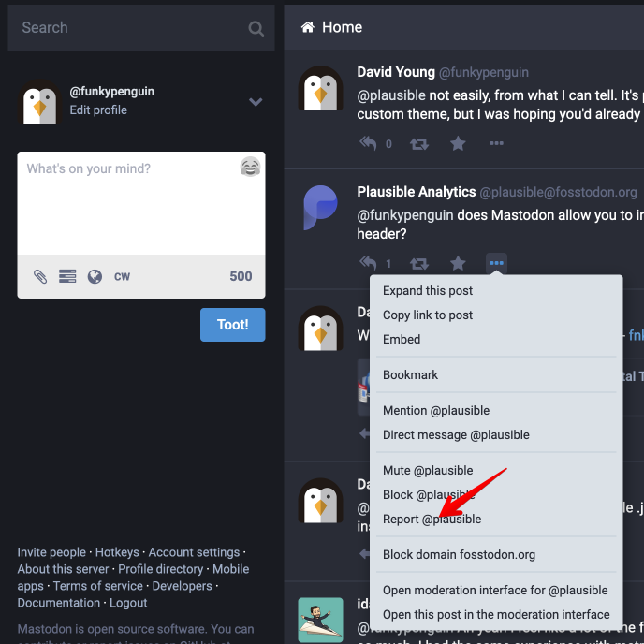Reply to David Young's top post
The image size is (644, 644).
[369, 143]
